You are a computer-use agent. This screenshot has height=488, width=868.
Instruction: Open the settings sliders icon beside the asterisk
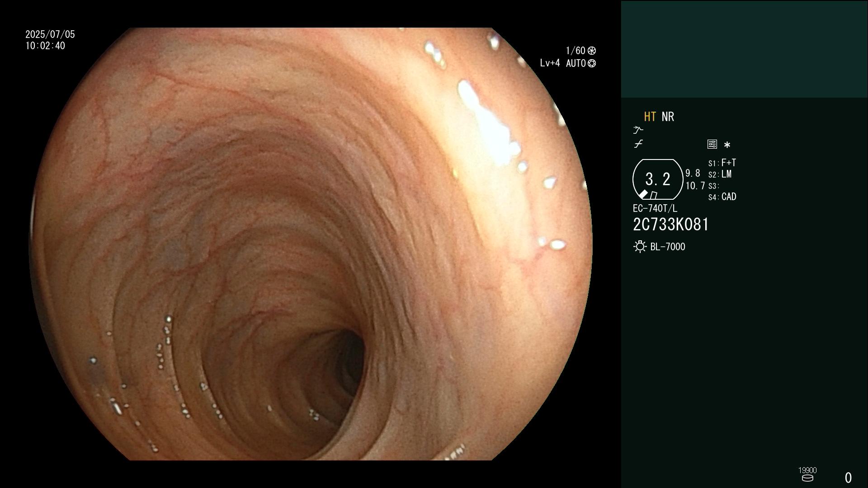[x=712, y=144]
